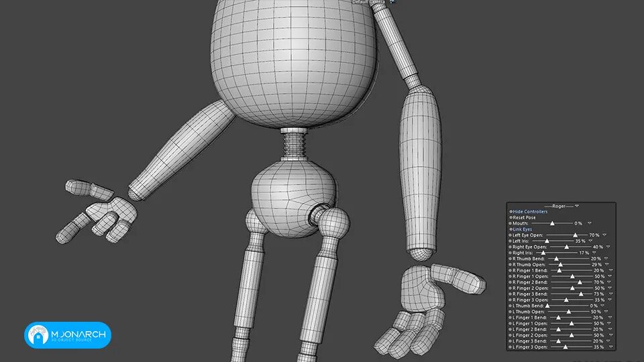Click the L Finger 1 Bend label

[530, 318]
